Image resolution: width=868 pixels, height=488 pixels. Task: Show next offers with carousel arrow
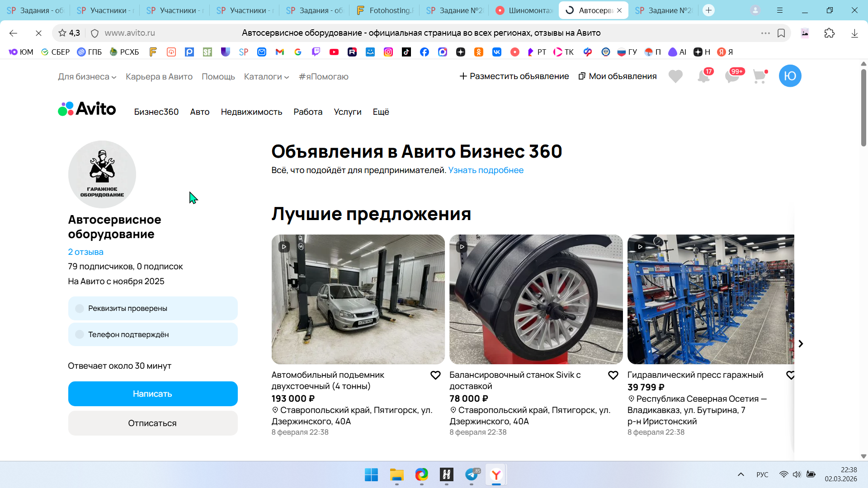[x=801, y=344]
